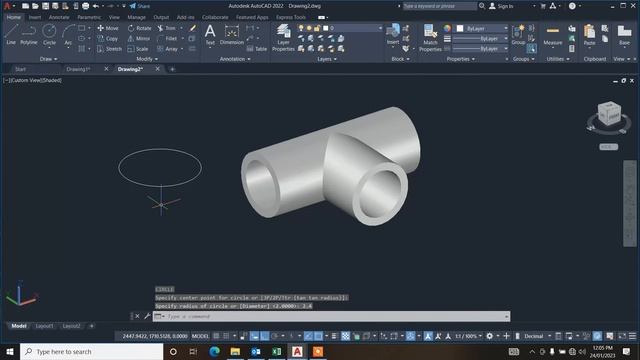Expand the Layers panel
Image resolution: width=640 pixels, height=360 pixels.
coord(327,59)
